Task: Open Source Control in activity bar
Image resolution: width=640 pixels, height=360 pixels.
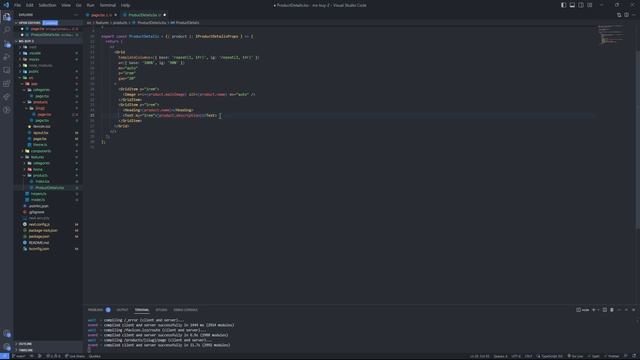Action: pos(7,44)
